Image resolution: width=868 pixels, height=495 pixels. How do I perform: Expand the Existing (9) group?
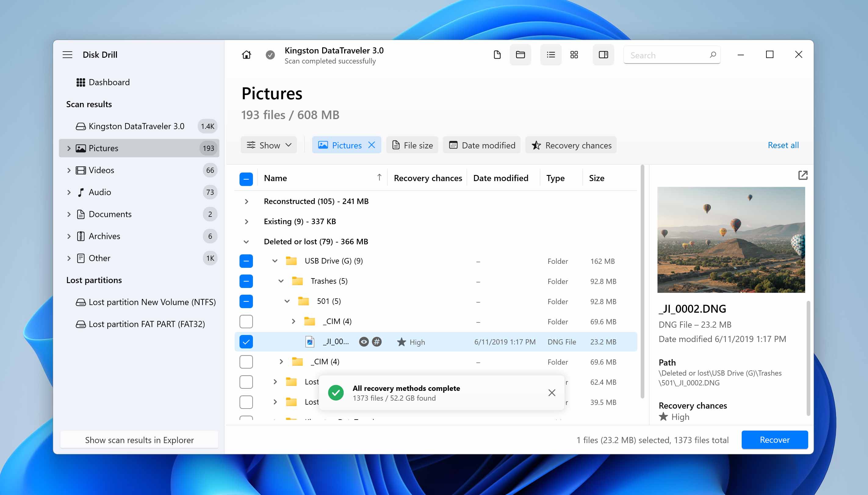point(247,222)
